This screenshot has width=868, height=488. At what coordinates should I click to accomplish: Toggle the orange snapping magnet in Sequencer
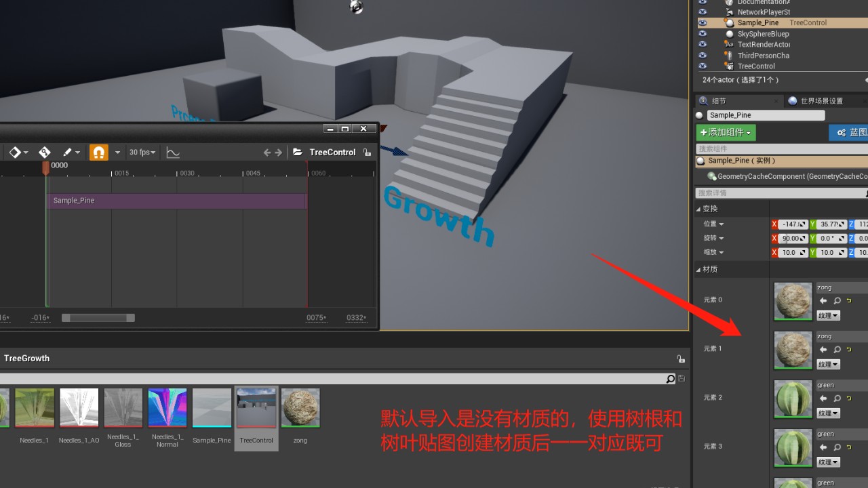(x=99, y=152)
